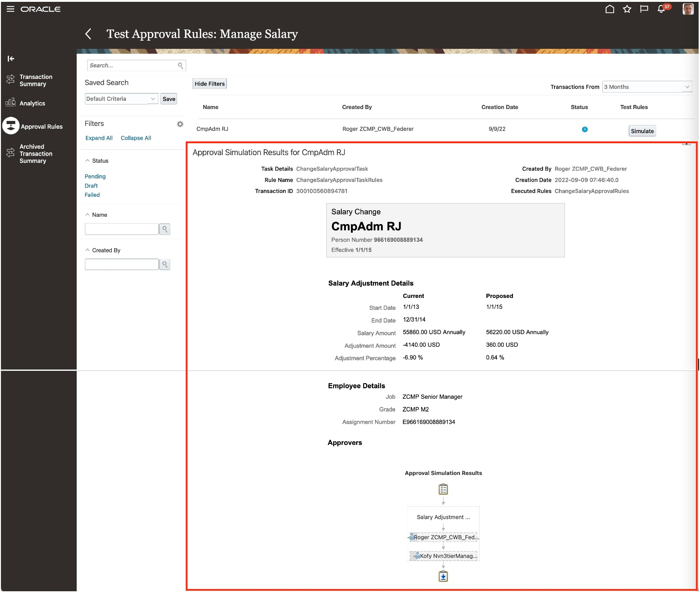This screenshot has width=700, height=594.
Task: Click Archived Transaction Summary icon
Action: [x=10, y=153]
